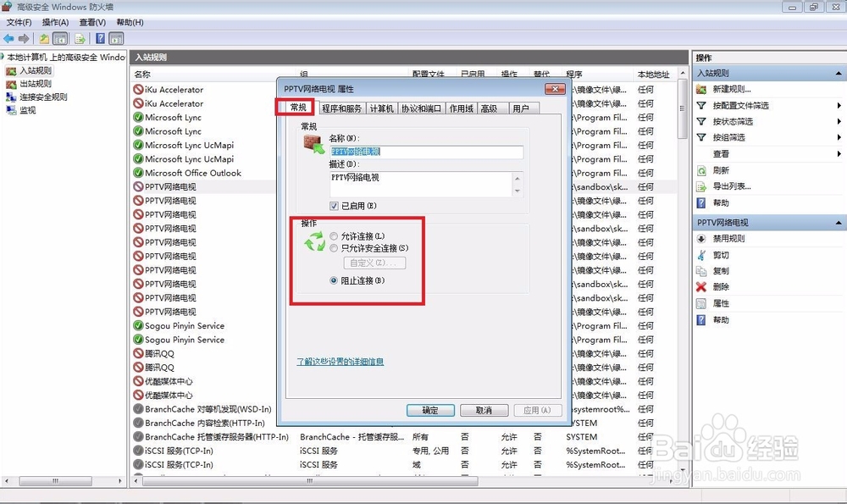
Task: Click the New Rule (新建规则) icon
Action: (x=701, y=89)
